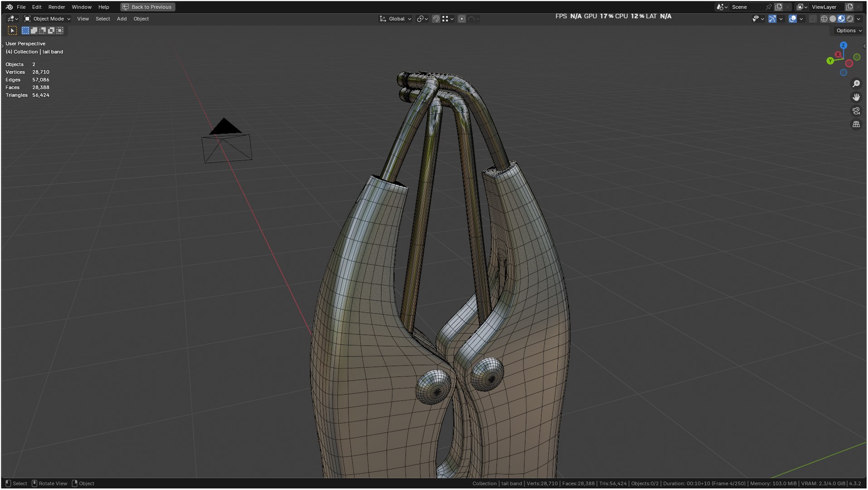This screenshot has height=490, width=868.
Task: Choose Subtract selection mode icon
Action: pos(43,30)
